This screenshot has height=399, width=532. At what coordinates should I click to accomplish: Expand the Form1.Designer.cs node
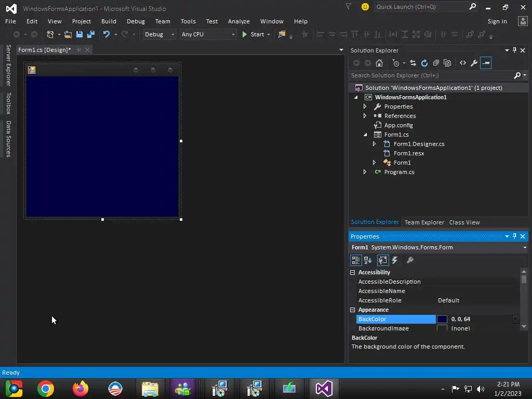point(374,144)
